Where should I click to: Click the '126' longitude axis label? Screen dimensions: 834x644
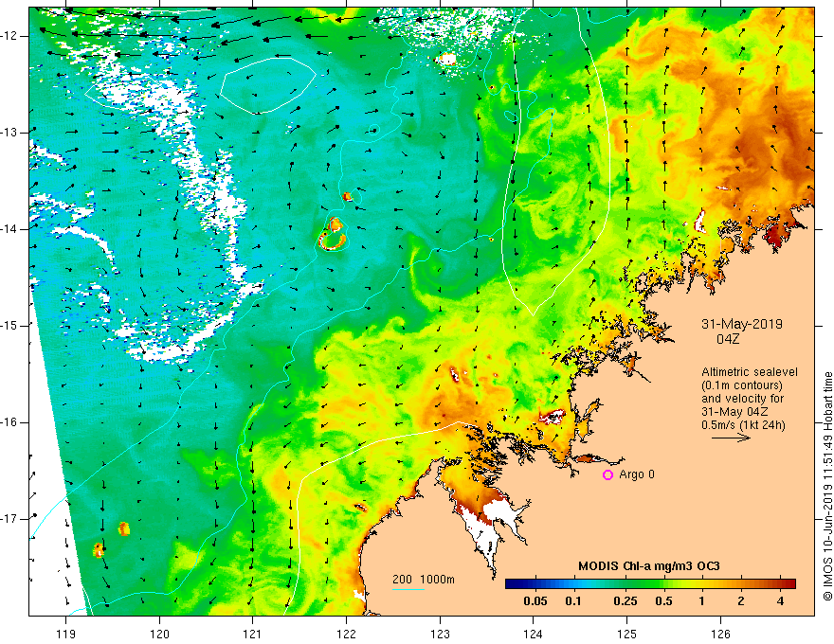click(x=720, y=634)
